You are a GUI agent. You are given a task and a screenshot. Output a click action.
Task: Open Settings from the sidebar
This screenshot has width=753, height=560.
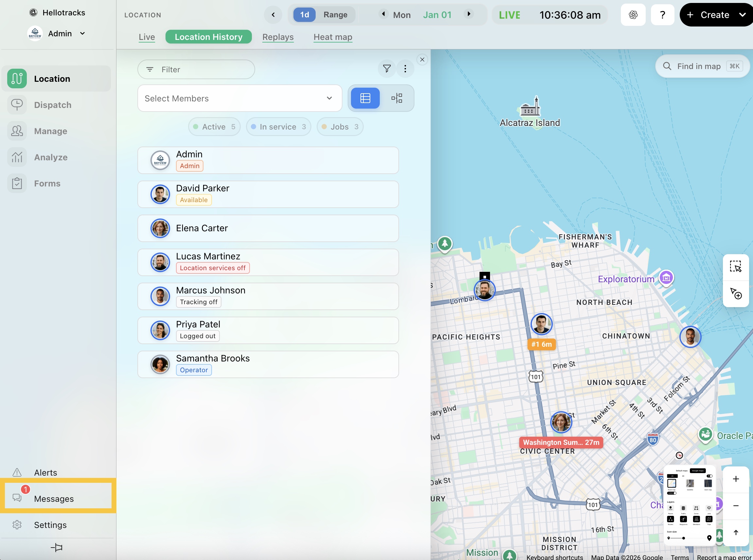56,525
